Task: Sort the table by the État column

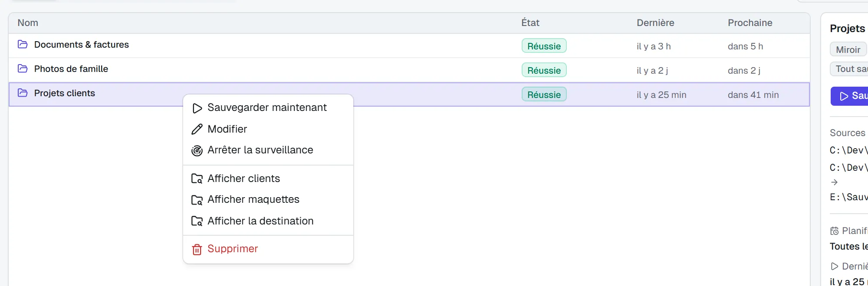Action: pos(530,23)
